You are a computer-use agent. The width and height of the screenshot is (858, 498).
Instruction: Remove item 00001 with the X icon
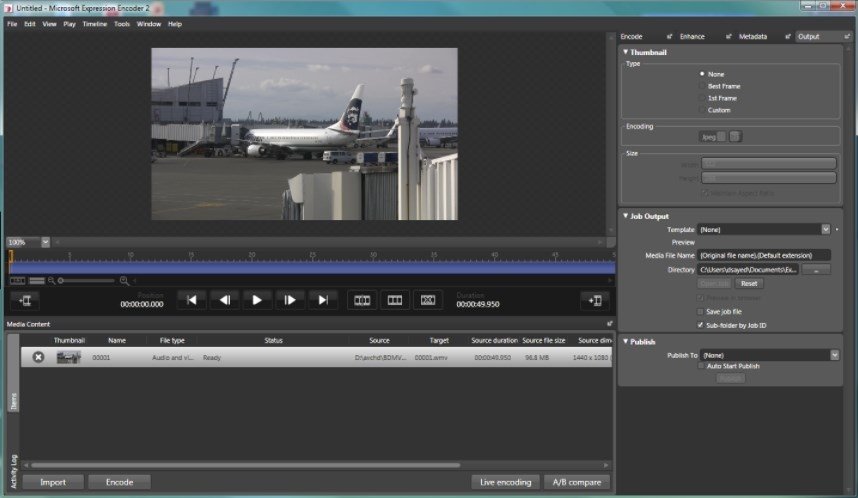38,357
